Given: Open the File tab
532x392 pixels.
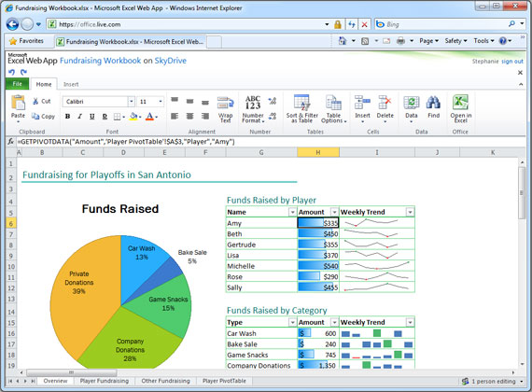Looking at the screenshot, I should pos(18,84).
